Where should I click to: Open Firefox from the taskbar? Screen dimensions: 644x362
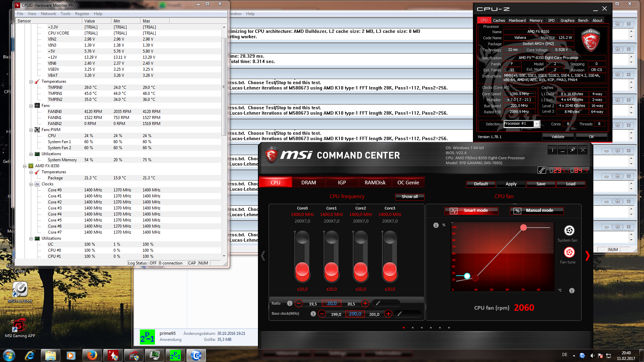click(x=92, y=355)
